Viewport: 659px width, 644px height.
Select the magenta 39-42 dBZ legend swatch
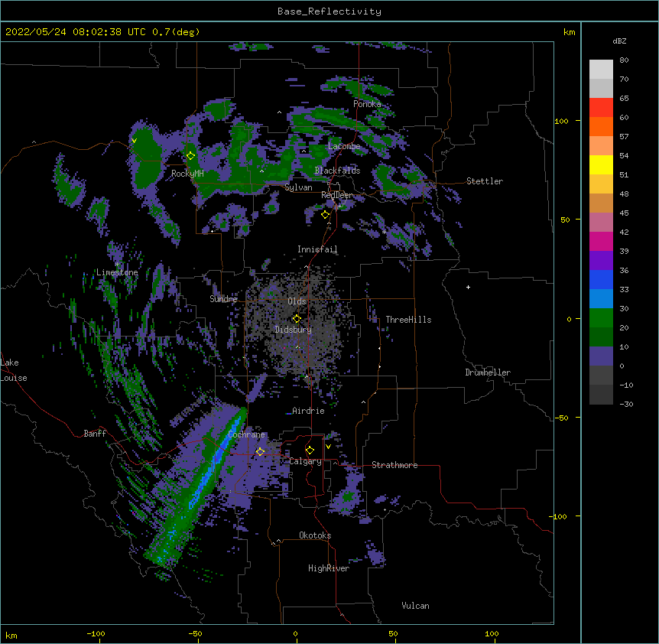coord(601,241)
